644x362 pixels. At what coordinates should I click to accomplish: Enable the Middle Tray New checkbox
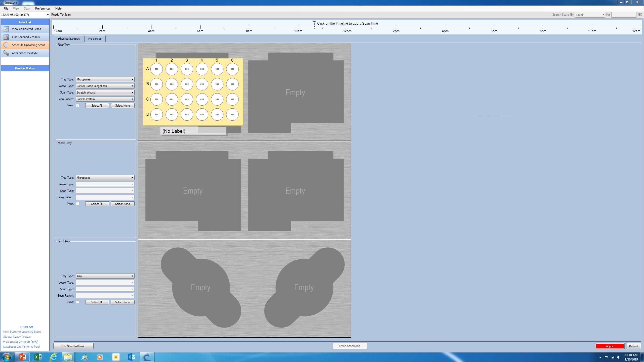coord(78,204)
